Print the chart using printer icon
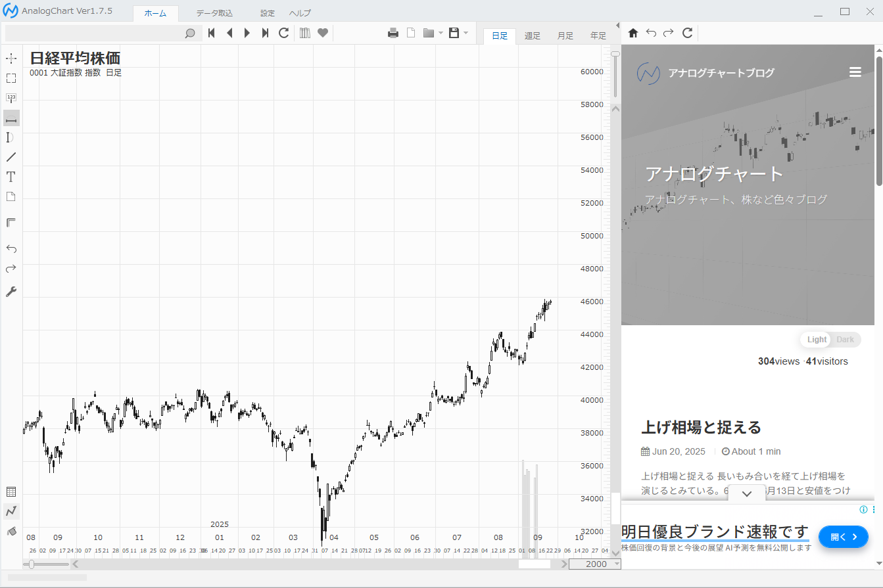This screenshot has width=883, height=588. pos(393,33)
